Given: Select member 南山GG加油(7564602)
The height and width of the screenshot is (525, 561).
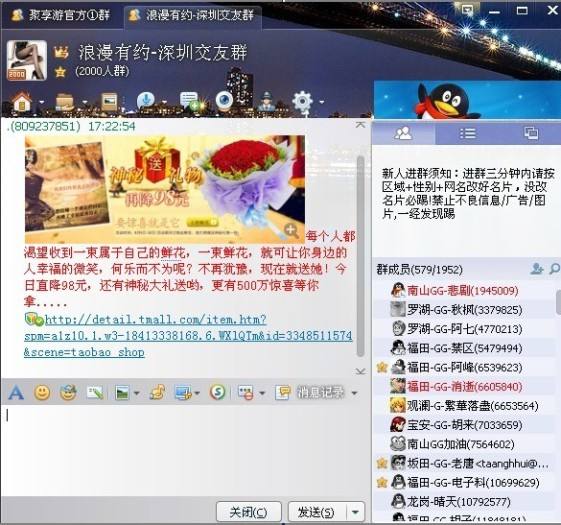Looking at the screenshot, I should (x=465, y=444).
